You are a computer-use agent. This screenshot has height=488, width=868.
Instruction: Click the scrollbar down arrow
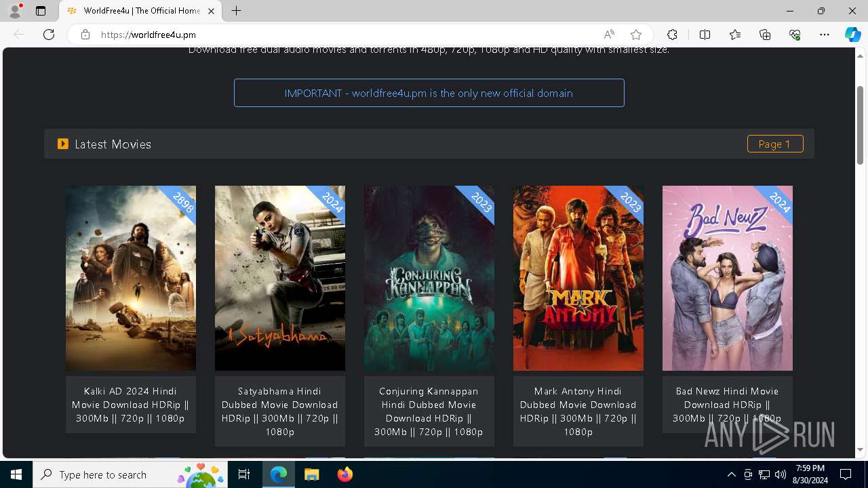(860, 450)
